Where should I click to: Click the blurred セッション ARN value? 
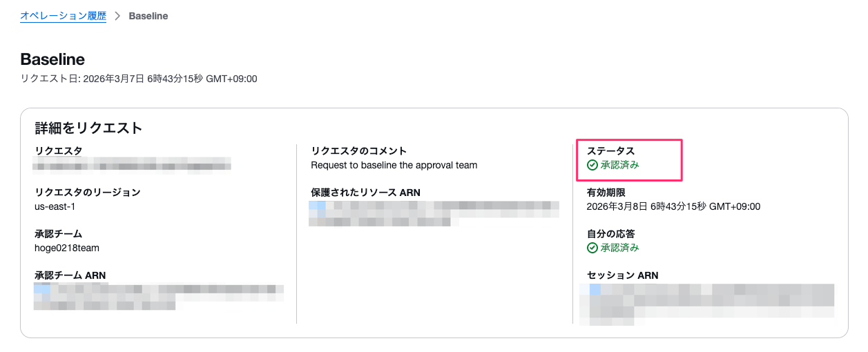click(706, 303)
